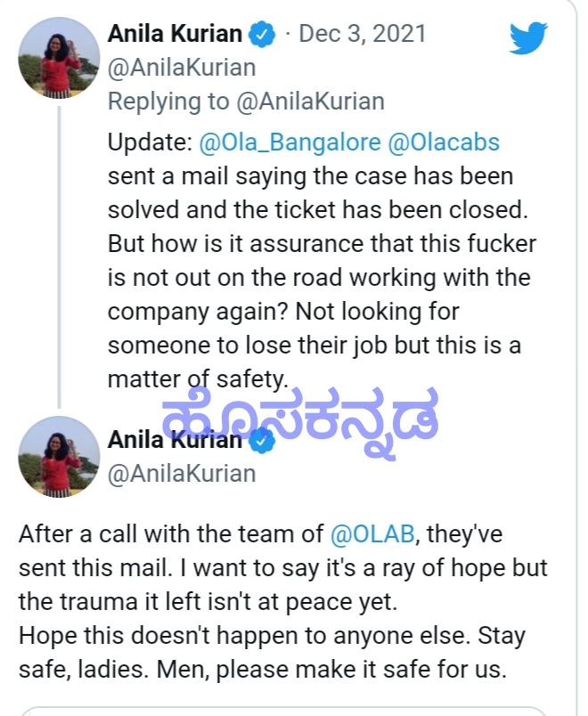The height and width of the screenshot is (716, 588).
Task: Click Anila Kurian's name in lower tweet
Action: tap(175, 440)
